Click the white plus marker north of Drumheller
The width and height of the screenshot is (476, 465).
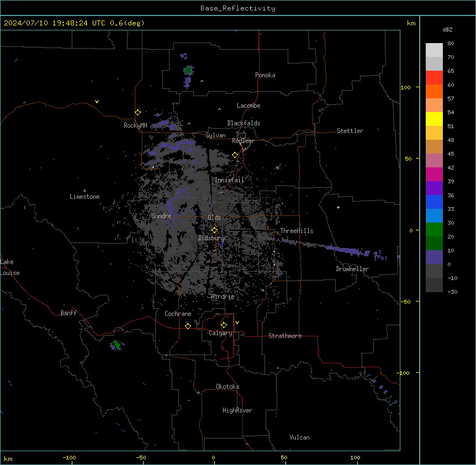[x=338, y=207]
